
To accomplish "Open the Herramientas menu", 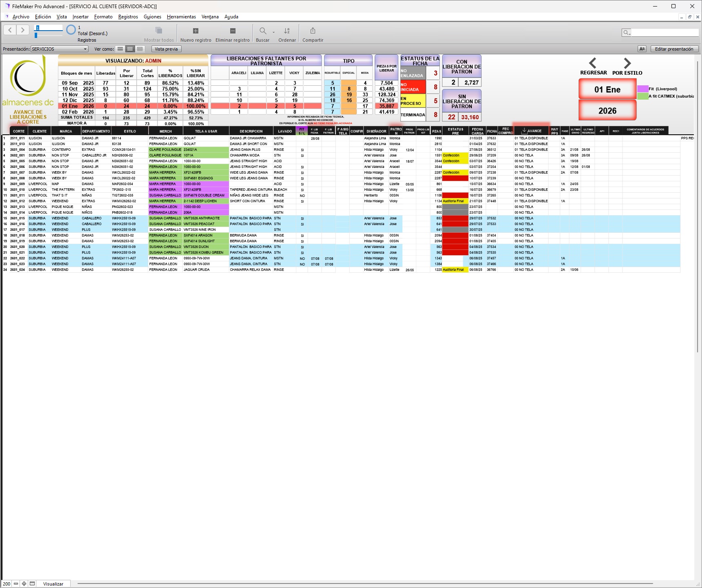I will click(x=181, y=17).
